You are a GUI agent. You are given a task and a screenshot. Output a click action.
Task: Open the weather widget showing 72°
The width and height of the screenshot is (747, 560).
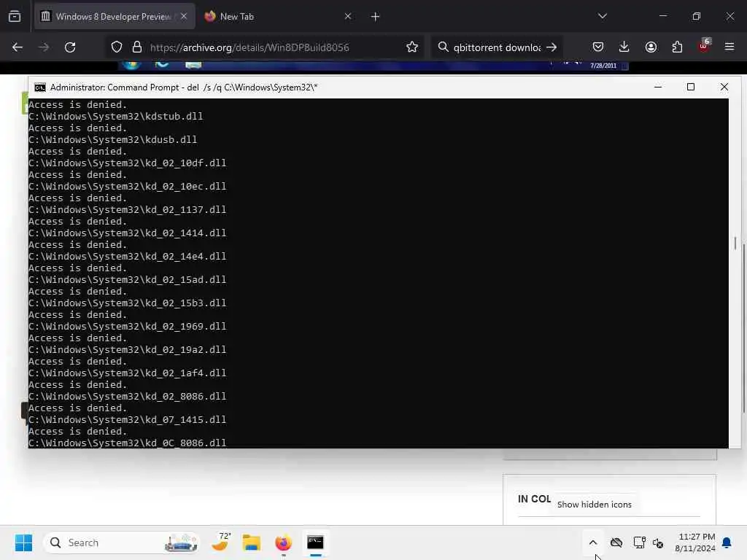click(x=220, y=542)
